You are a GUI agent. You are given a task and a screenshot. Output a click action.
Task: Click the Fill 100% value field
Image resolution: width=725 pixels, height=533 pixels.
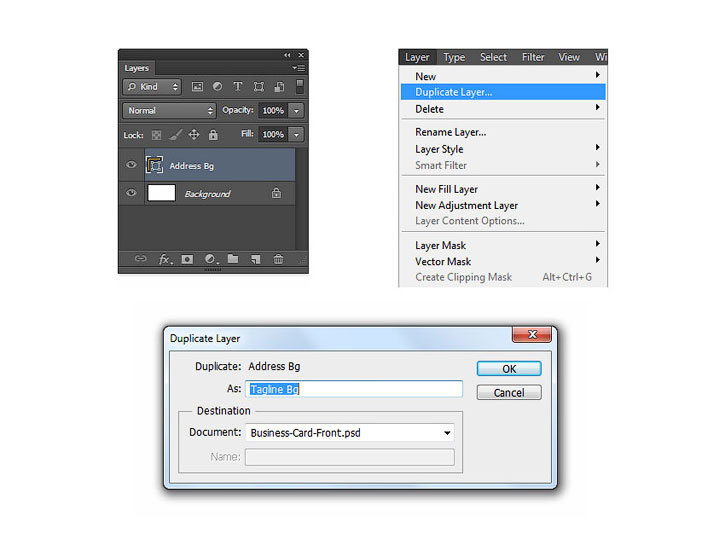[x=273, y=135]
